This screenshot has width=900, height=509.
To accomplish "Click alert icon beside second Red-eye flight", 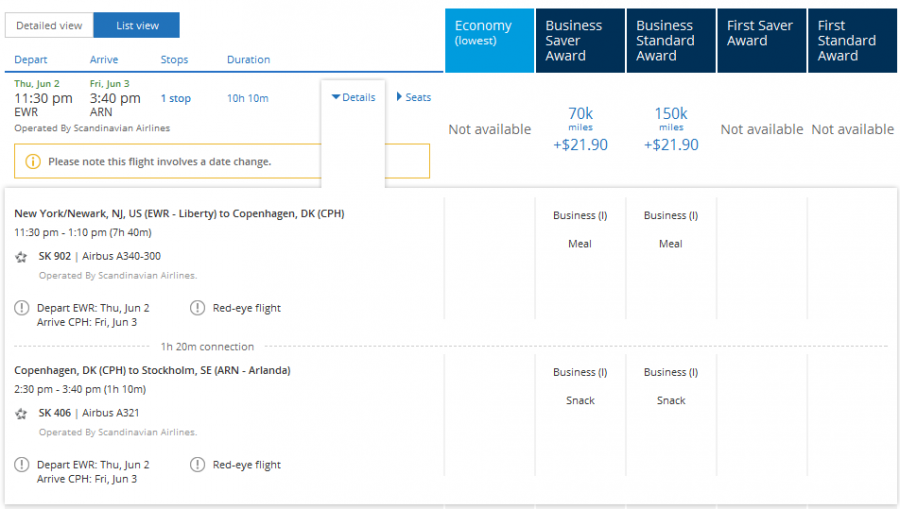I will pyautogui.click(x=197, y=465).
